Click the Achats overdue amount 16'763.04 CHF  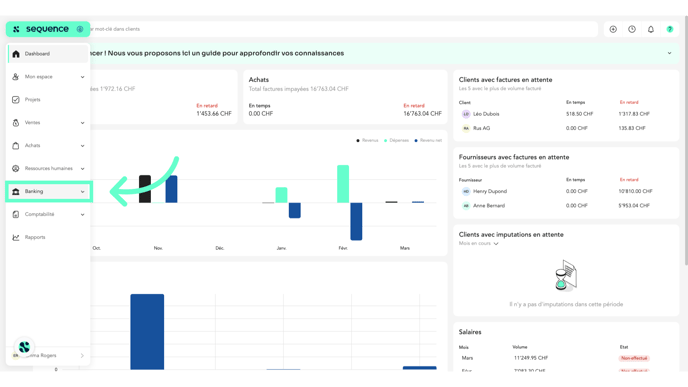[x=423, y=114]
